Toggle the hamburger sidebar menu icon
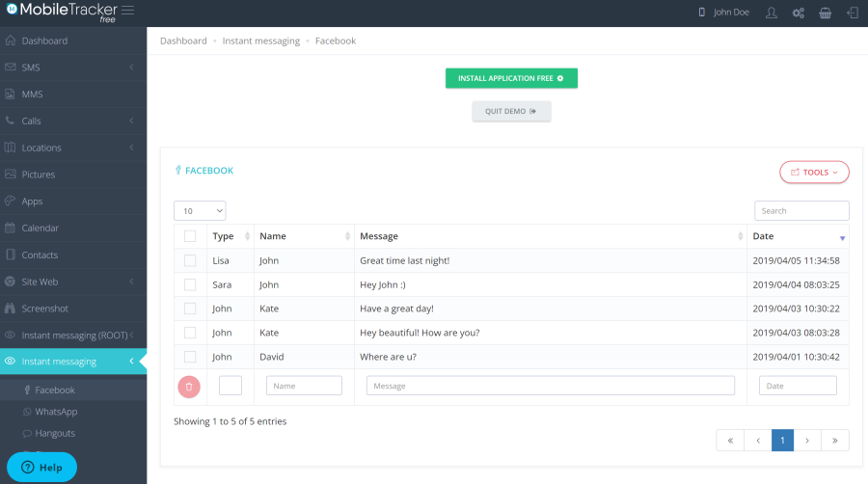The height and width of the screenshot is (484, 868). (128, 11)
